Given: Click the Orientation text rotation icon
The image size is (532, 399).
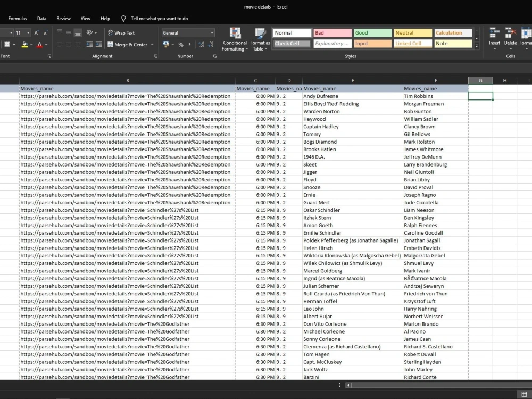Looking at the screenshot, I should (89, 32).
